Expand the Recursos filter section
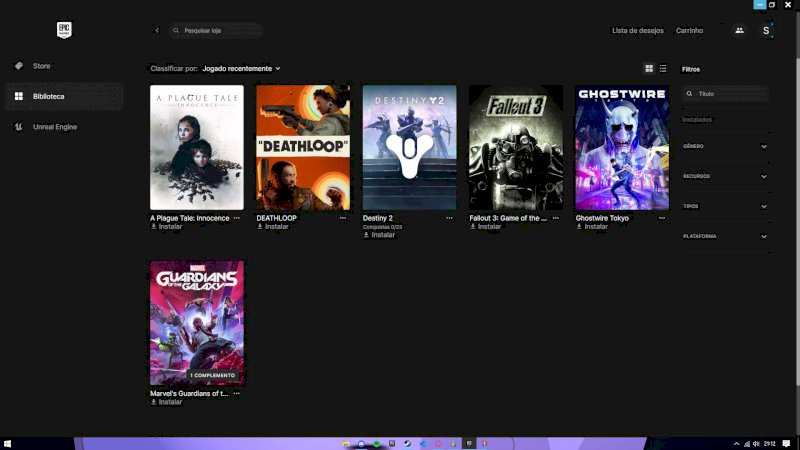This screenshot has height=450, width=800. point(725,176)
